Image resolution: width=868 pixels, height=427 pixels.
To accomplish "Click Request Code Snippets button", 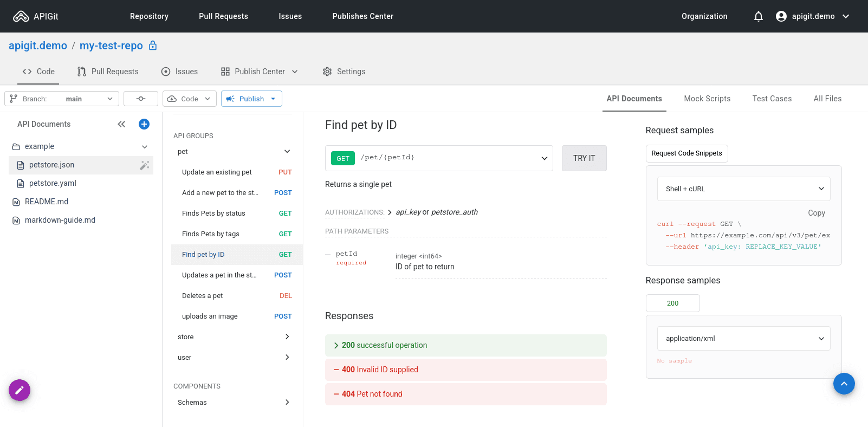I will [686, 153].
